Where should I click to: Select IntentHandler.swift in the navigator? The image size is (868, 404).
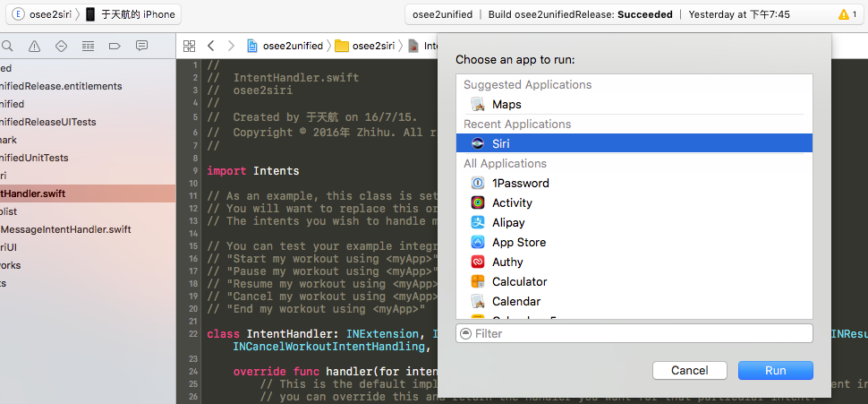tap(88, 193)
